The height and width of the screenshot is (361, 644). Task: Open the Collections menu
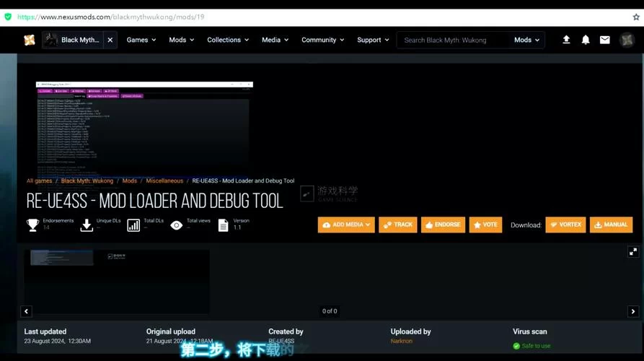tap(228, 40)
